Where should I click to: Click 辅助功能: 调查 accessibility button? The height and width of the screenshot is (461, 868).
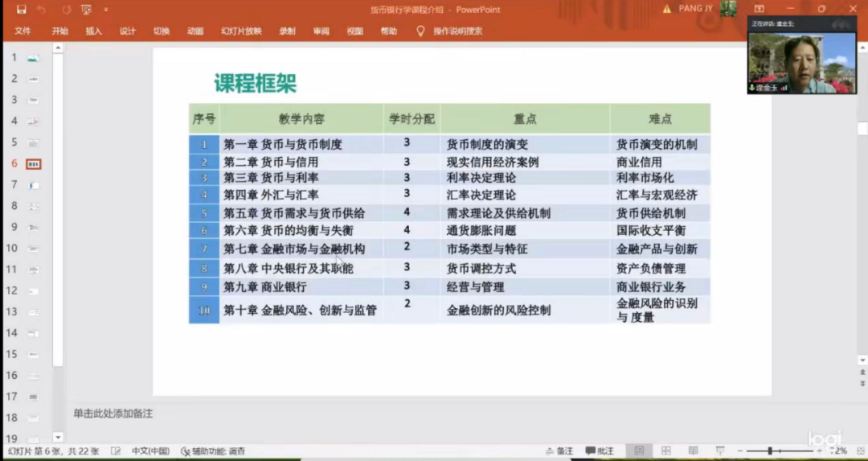(x=213, y=451)
